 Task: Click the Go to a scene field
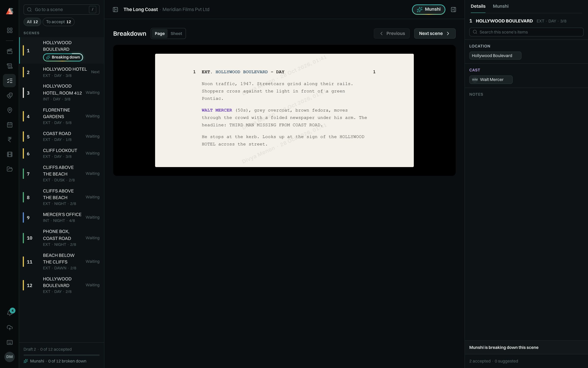[61, 10]
